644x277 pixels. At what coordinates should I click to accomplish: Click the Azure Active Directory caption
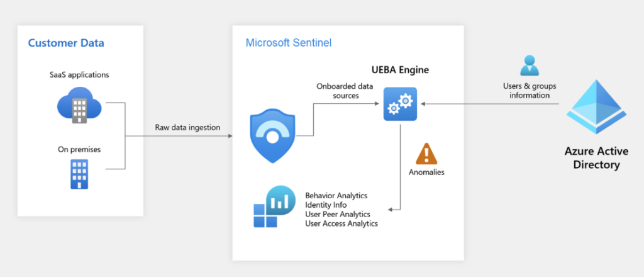point(596,158)
